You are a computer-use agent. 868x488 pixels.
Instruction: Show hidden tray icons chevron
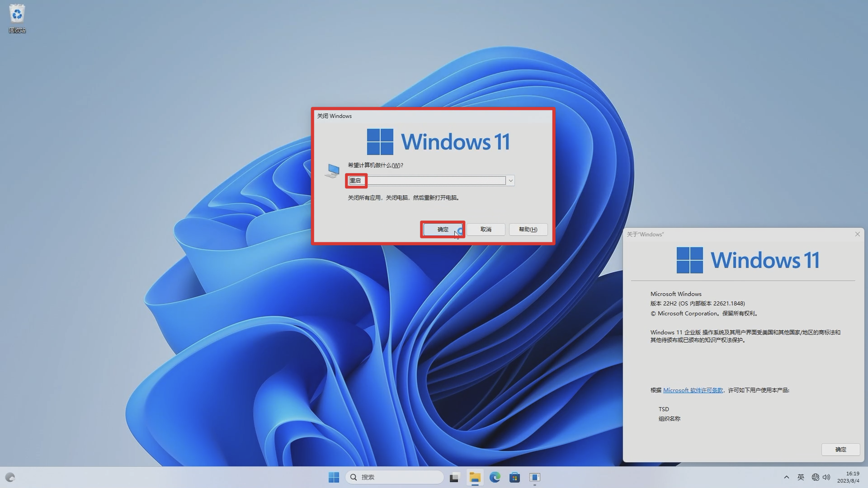coord(786,477)
